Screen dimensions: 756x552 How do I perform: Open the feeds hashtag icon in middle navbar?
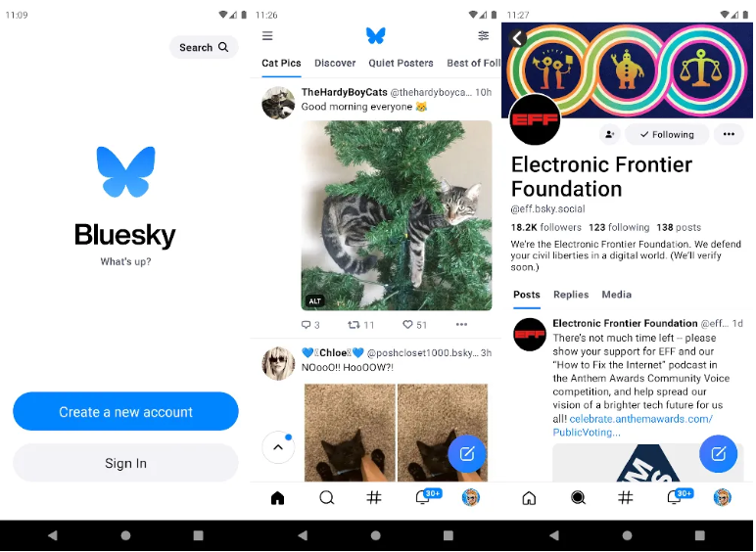[374, 497]
